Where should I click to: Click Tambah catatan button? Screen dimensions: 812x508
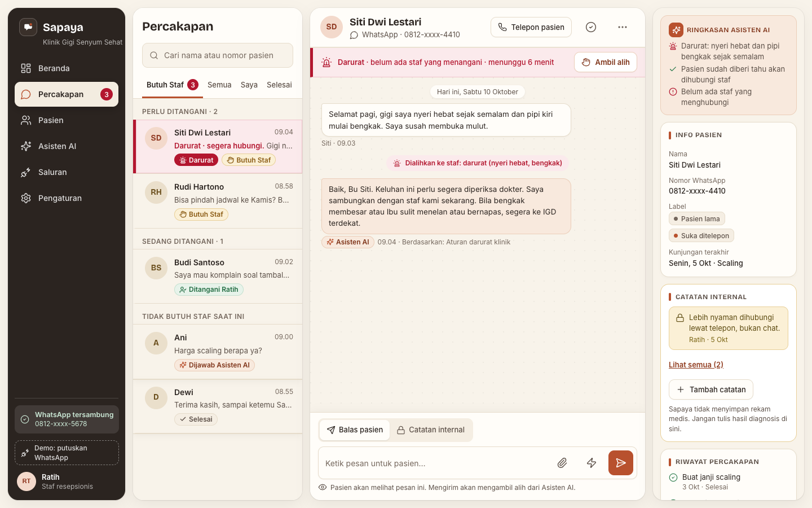[711, 389]
